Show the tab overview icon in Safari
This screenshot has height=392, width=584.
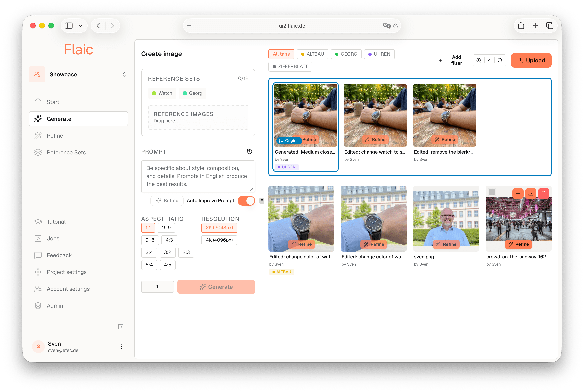(x=550, y=26)
